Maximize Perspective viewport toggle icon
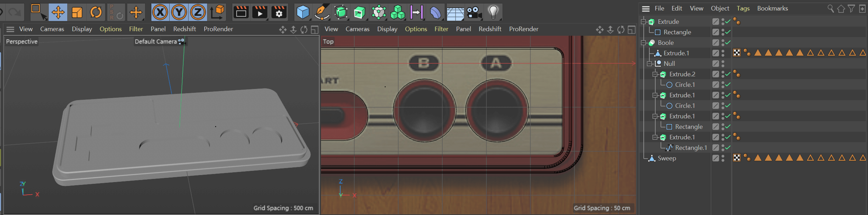This screenshot has width=868, height=215. point(315,30)
